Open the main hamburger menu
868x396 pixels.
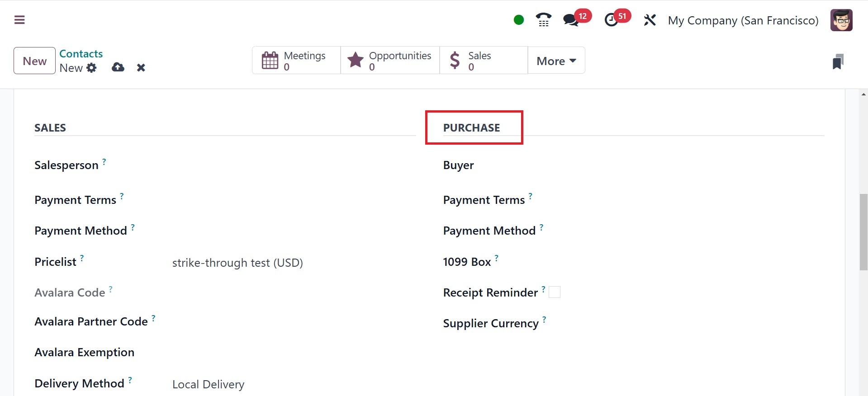coord(19,20)
